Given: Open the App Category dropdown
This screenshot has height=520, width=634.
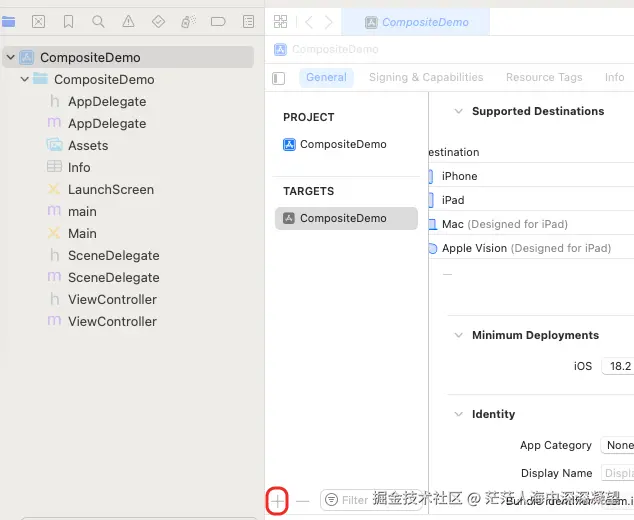Looking at the screenshot, I should pos(617,445).
